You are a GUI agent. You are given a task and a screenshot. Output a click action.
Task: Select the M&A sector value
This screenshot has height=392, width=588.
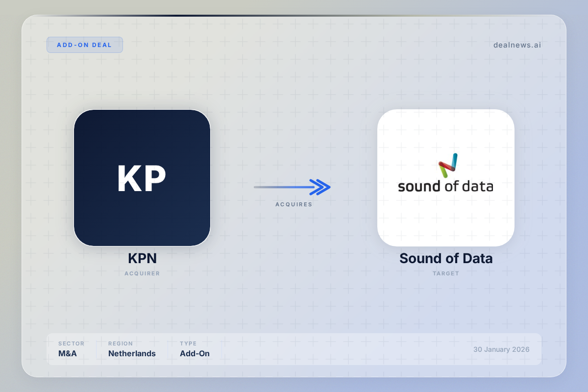[68, 353]
